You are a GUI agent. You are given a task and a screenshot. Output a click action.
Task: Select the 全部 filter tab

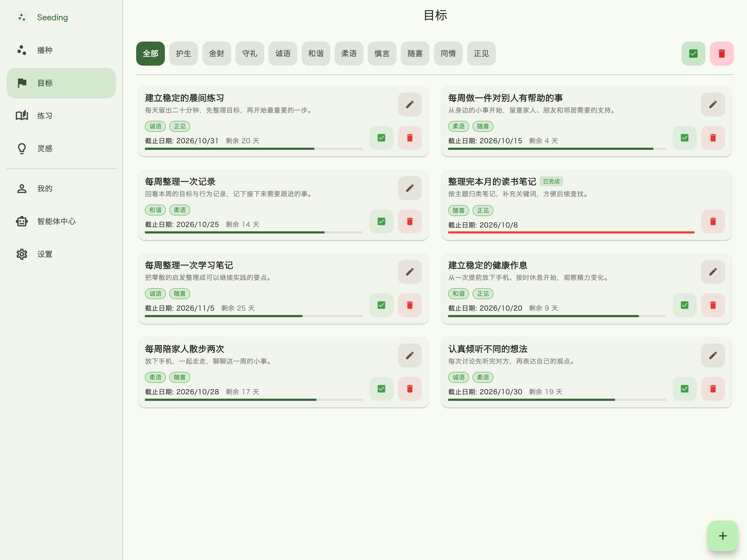pos(150,53)
